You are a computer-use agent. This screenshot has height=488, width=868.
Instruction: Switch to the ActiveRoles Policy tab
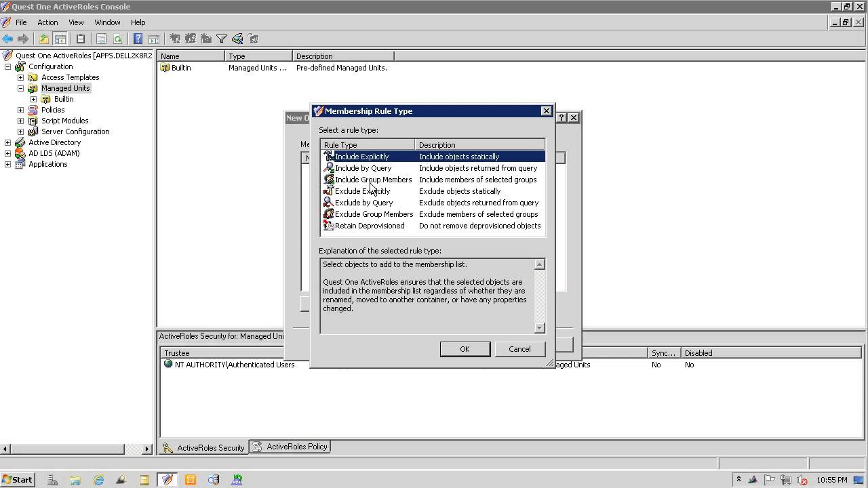point(290,447)
